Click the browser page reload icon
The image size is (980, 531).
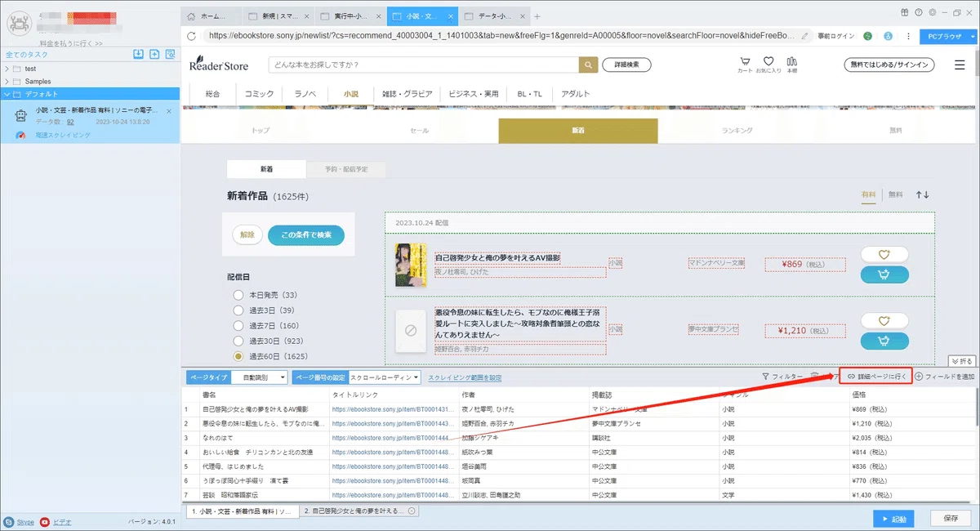click(191, 36)
